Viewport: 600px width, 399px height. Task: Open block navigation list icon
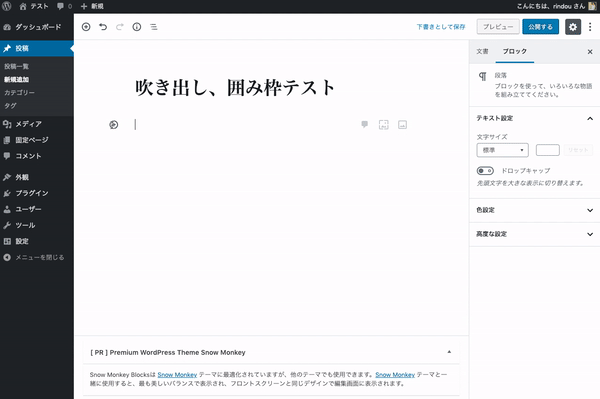click(x=153, y=27)
